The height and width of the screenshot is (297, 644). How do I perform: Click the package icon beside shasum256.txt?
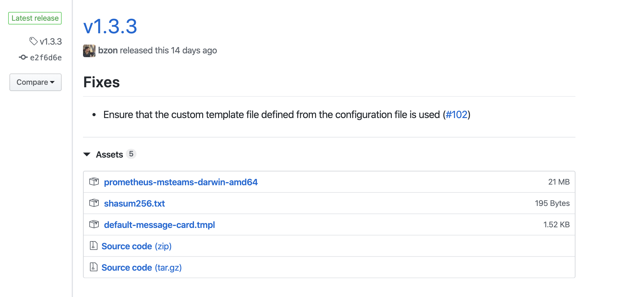point(93,203)
